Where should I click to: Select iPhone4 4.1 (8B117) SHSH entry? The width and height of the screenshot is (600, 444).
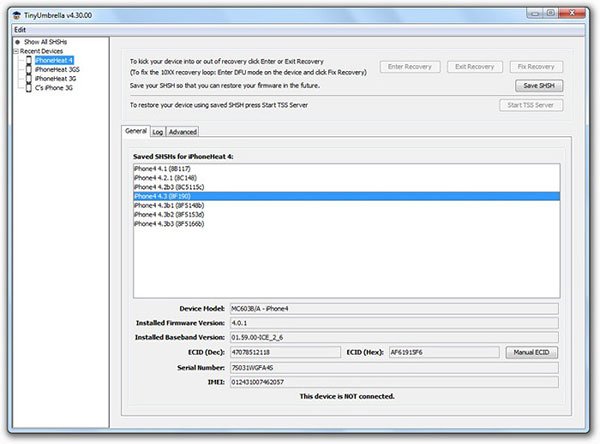[166, 169]
